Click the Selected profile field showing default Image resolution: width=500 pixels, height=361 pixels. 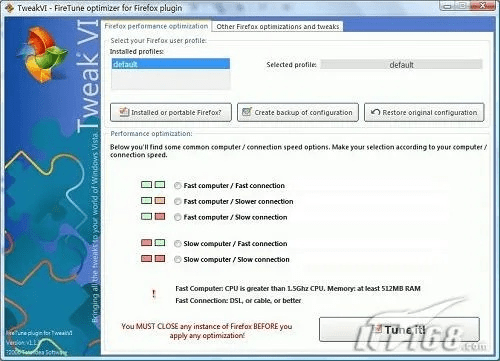click(401, 65)
